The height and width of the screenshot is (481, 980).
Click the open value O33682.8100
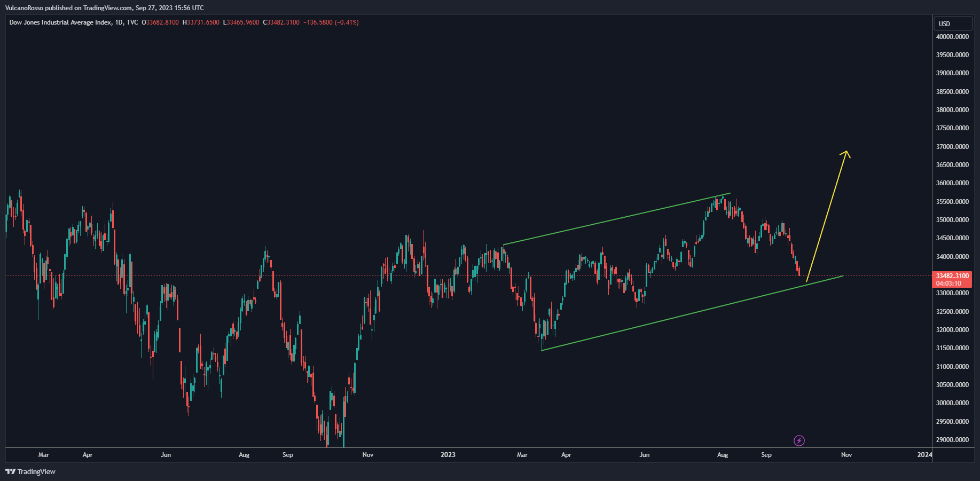(160, 22)
